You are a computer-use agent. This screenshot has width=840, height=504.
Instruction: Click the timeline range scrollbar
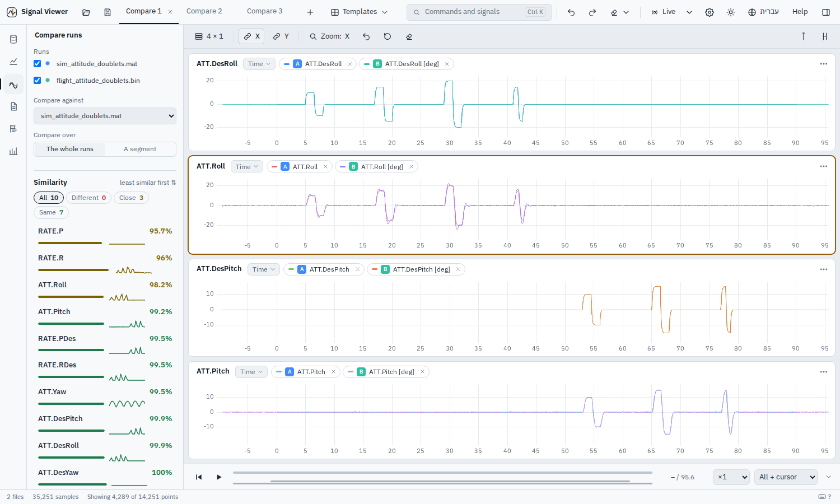point(450,481)
